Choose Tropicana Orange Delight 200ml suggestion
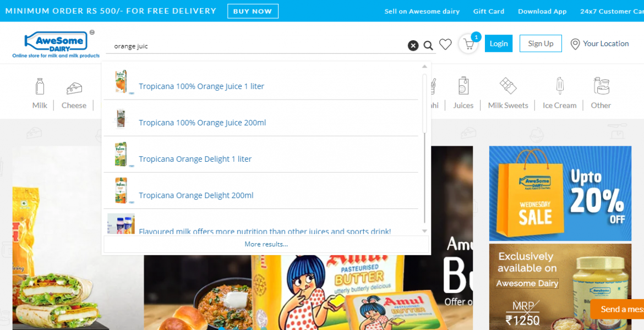The width and height of the screenshot is (644, 330). pos(196,195)
